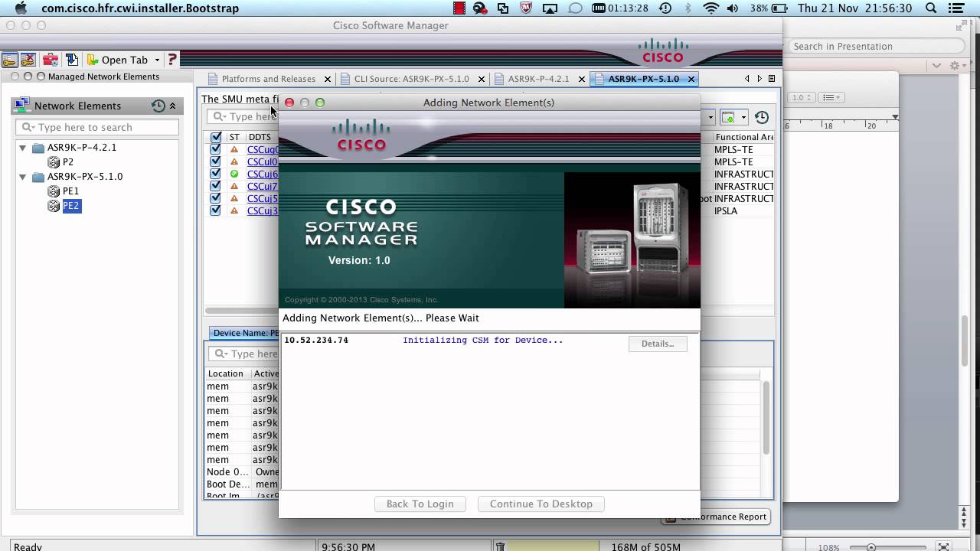Click the 1.0 line spacing stepper in Presentation

click(802, 97)
